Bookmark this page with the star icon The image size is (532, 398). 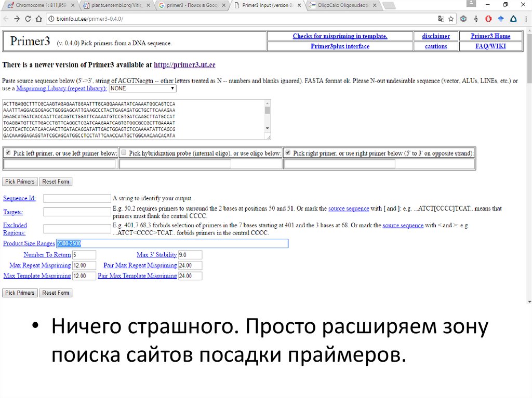point(451,19)
